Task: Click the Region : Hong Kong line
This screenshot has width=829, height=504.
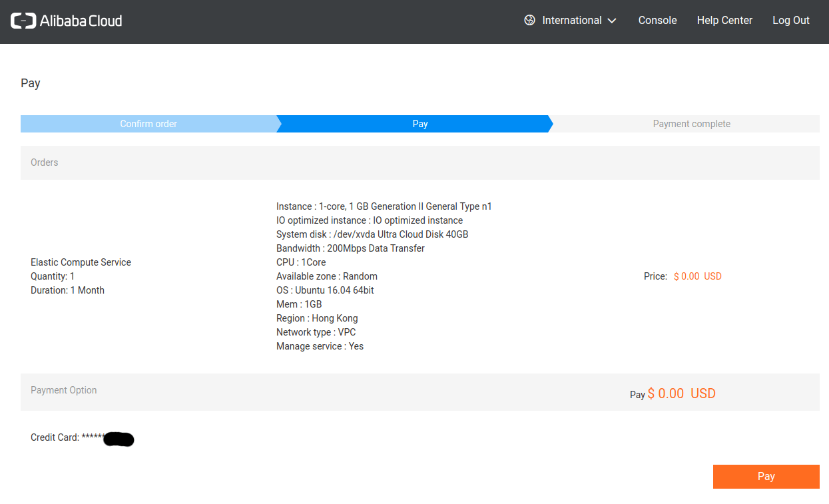Action: [317, 318]
